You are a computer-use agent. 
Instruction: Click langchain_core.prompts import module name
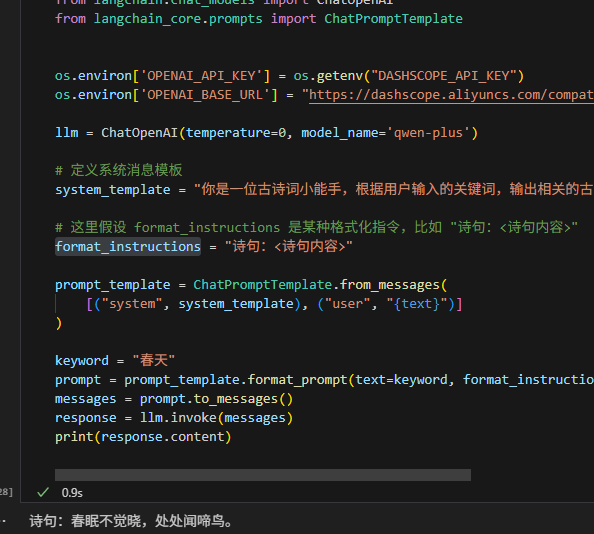[178, 19]
